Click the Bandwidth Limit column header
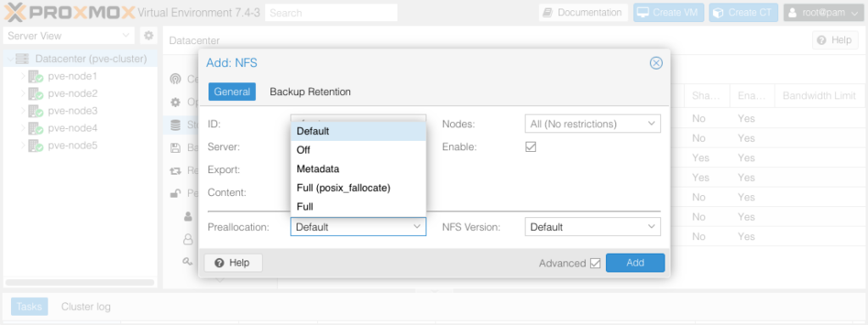The width and height of the screenshot is (868, 325). (x=820, y=96)
